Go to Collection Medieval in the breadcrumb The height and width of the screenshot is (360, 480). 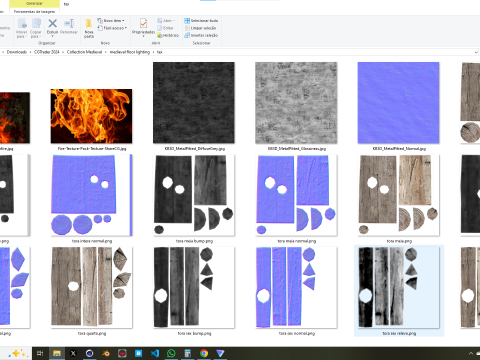click(84, 52)
